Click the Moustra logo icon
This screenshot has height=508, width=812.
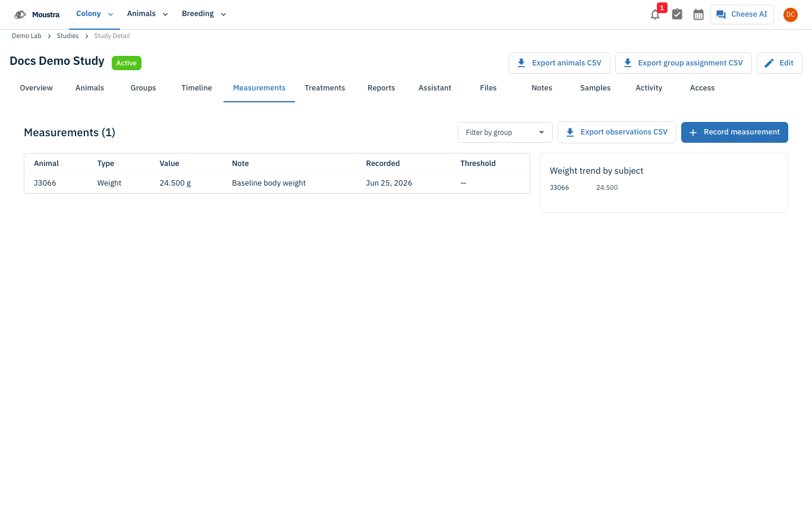(20, 14)
